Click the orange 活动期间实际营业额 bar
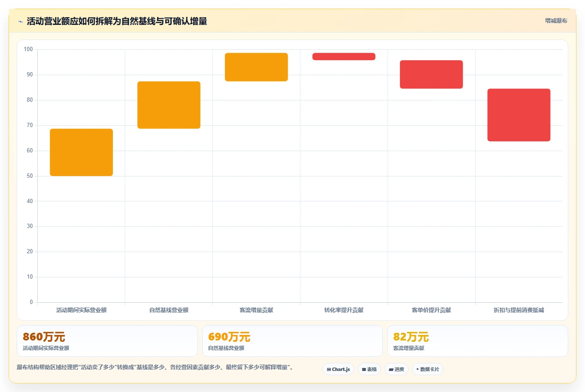 (82, 152)
